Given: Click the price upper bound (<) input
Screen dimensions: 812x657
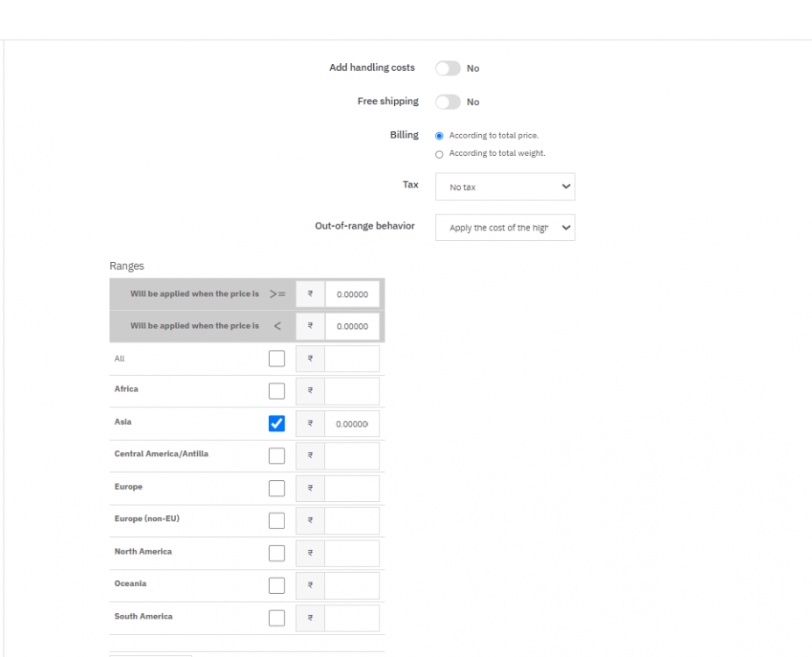Looking at the screenshot, I should [x=352, y=326].
